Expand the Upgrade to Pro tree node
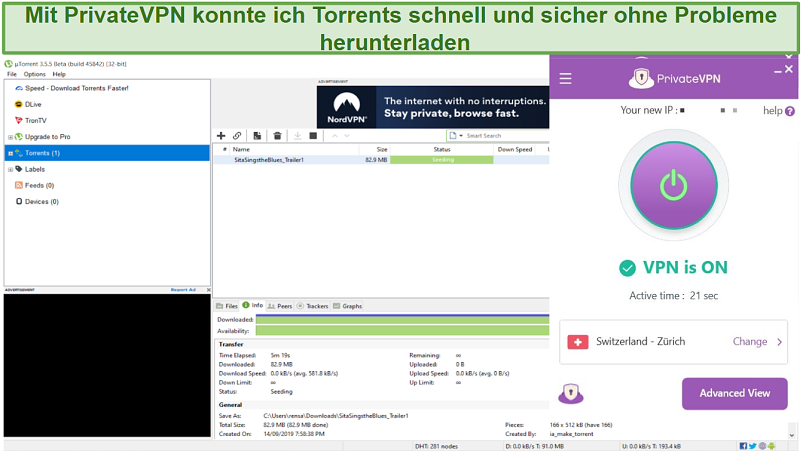 coord(10,137)
